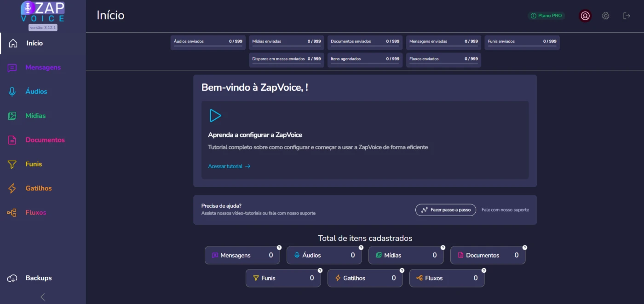
Task: Click the Áudios total items card
Action: tap(324, 255)
